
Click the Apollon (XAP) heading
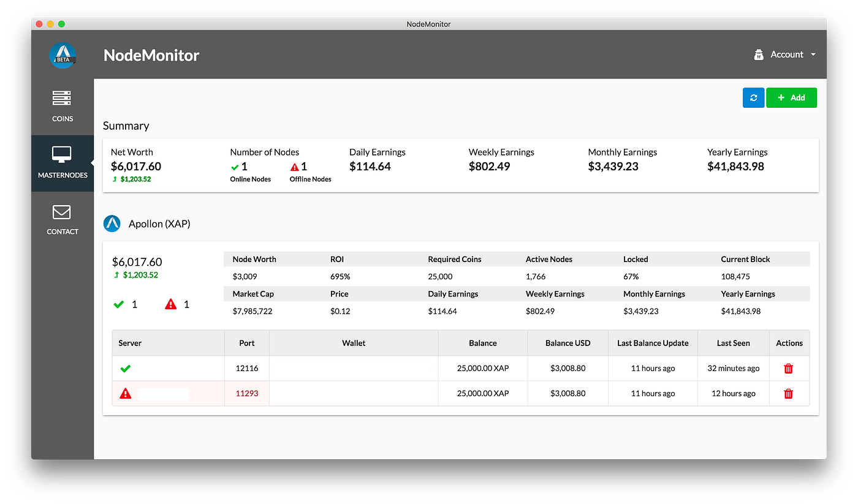[x=159, y=224]
